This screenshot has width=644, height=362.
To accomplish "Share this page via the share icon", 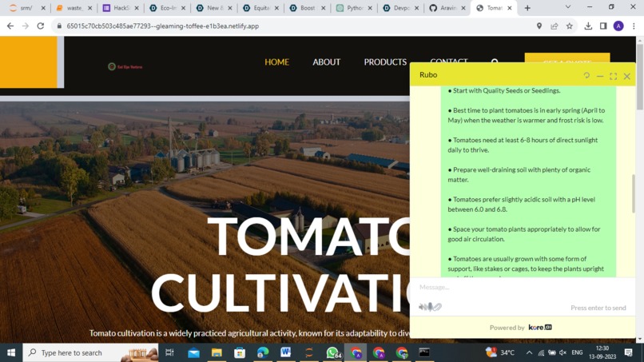I will 554,26.
